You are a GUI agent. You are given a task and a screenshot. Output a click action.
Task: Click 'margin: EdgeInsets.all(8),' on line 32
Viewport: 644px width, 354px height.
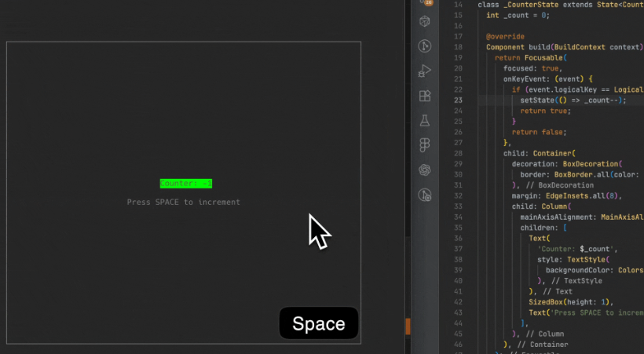pos(567,196)
